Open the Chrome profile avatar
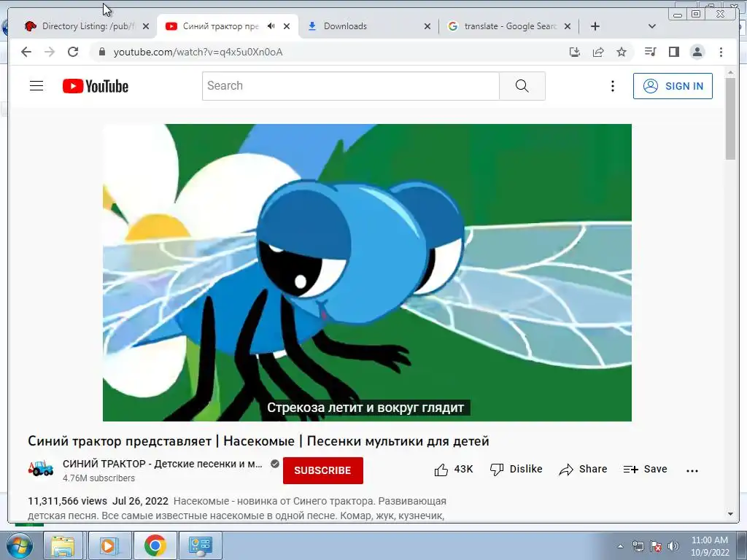The image size is (747, 560). coord(697,52)
